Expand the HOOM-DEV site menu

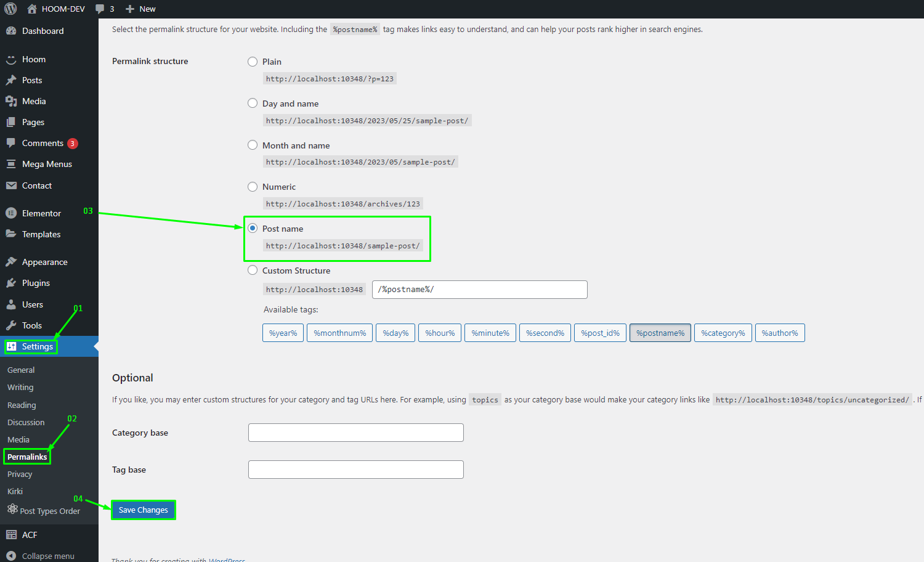pos(56,9)
